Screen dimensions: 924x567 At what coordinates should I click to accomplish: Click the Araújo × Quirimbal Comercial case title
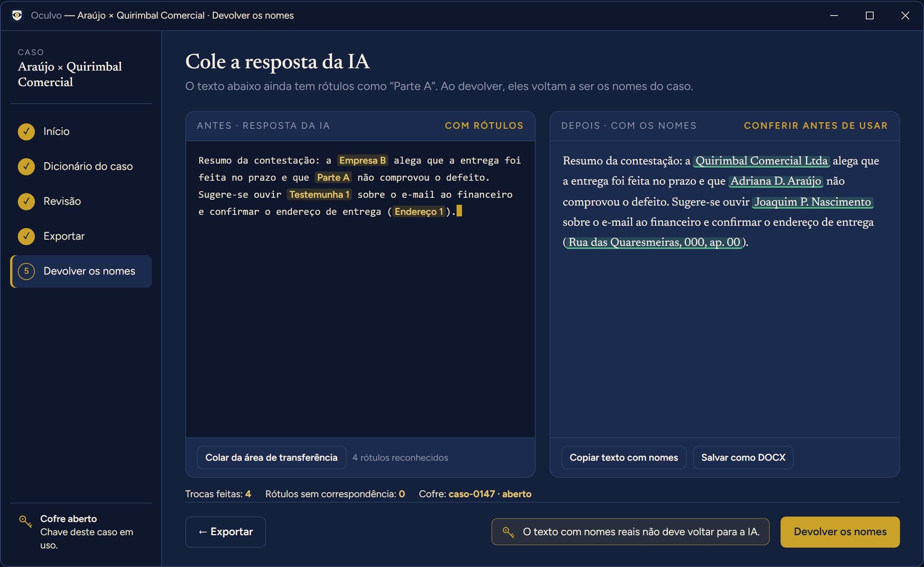[x=70, y=74]
